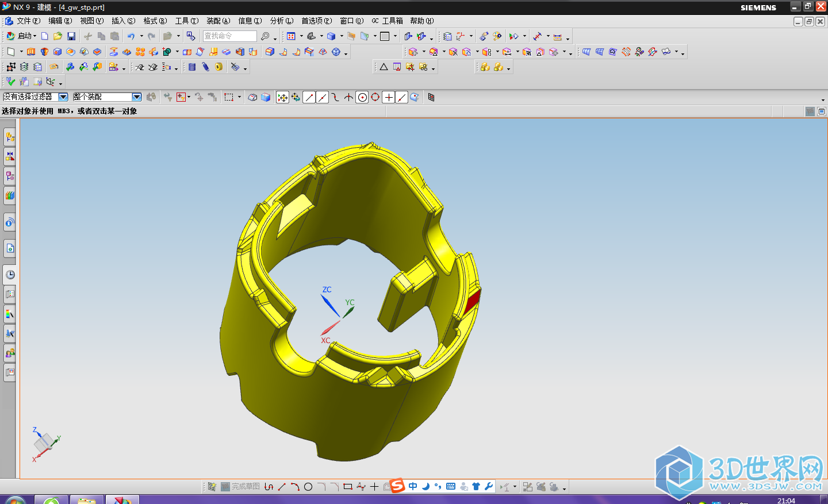Click the sketch Line tool
Image resolution: width=828 pixels, height=504 pixels.
282,487
